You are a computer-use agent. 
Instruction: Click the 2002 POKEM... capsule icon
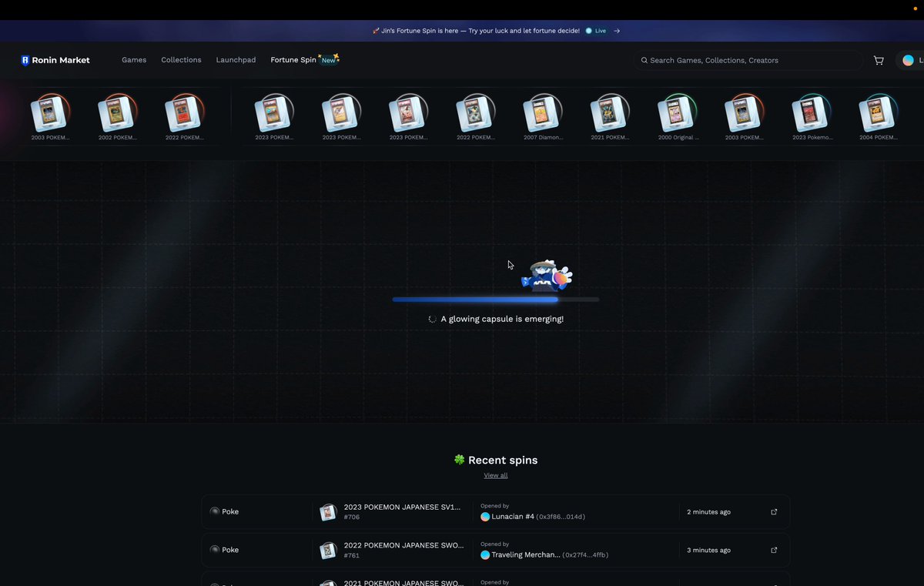point(117,113)
